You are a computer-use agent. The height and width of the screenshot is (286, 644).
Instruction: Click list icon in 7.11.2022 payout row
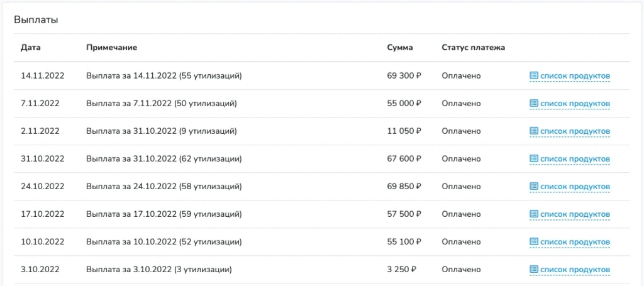(x=533, y=104)
